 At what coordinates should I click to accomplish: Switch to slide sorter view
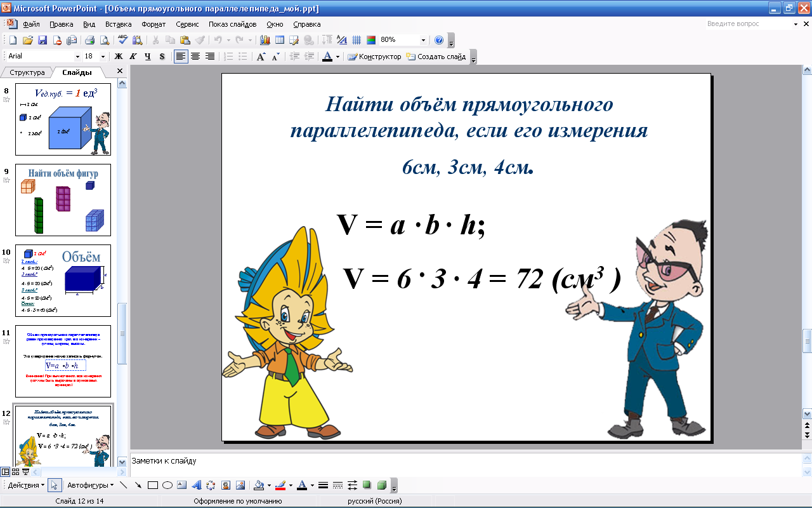(15, 472)
